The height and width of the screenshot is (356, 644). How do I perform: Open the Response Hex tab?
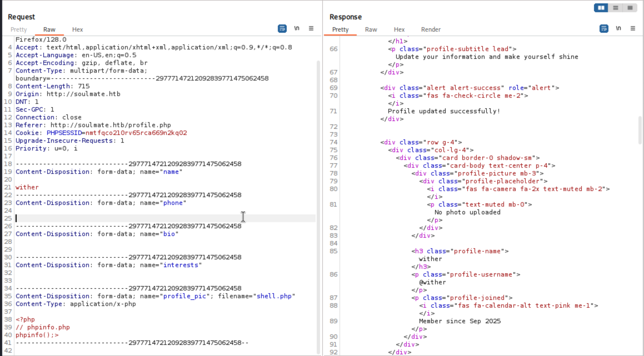(399, 29)
